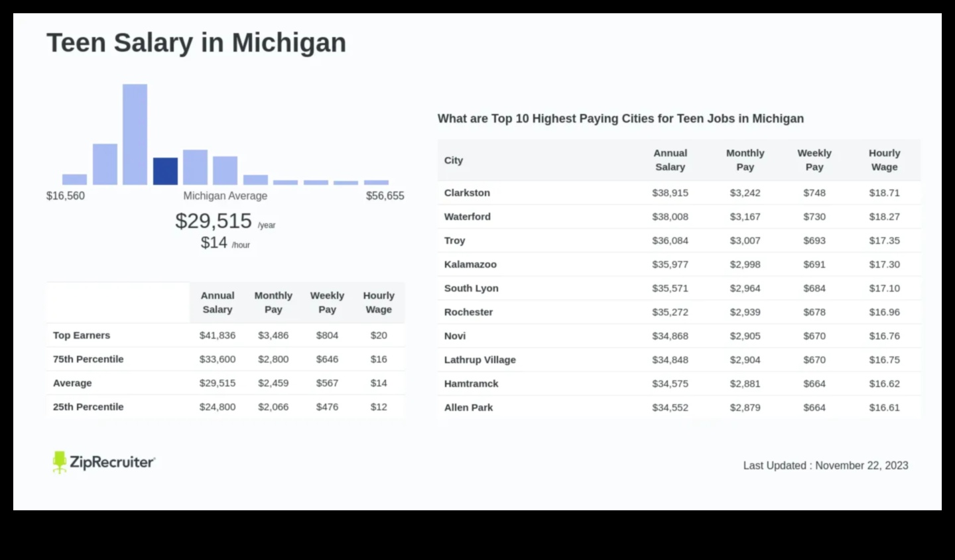Select 25th Percentile weekly pay $476
This screenshot has width=955, height=560.
coord(327,407)
